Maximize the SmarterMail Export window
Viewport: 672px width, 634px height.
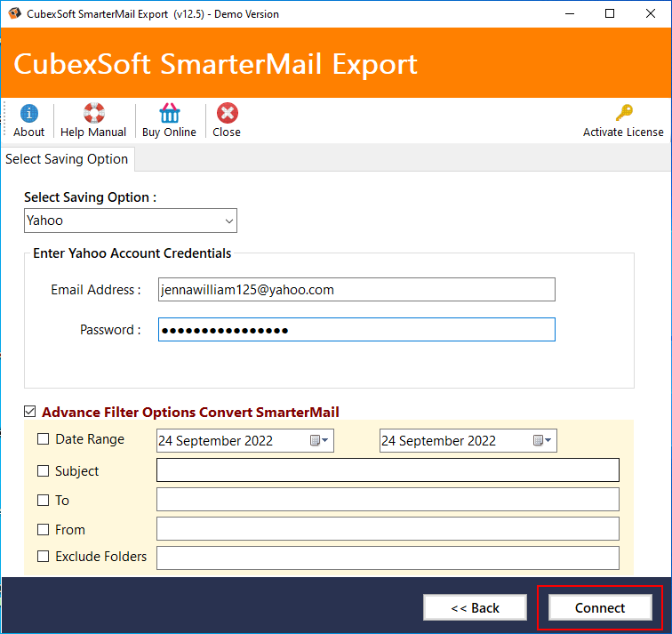tap(610, 13)
